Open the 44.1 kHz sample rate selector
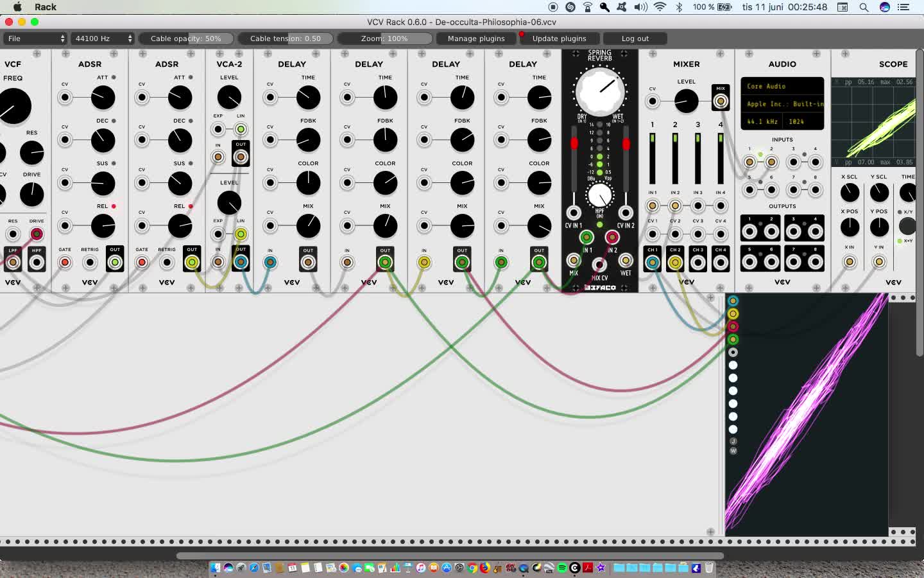 (x=762, y=121)
